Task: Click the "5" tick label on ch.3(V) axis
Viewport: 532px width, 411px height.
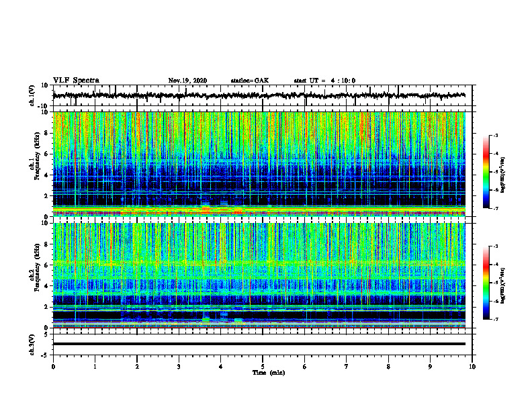Action: [46, 334]
